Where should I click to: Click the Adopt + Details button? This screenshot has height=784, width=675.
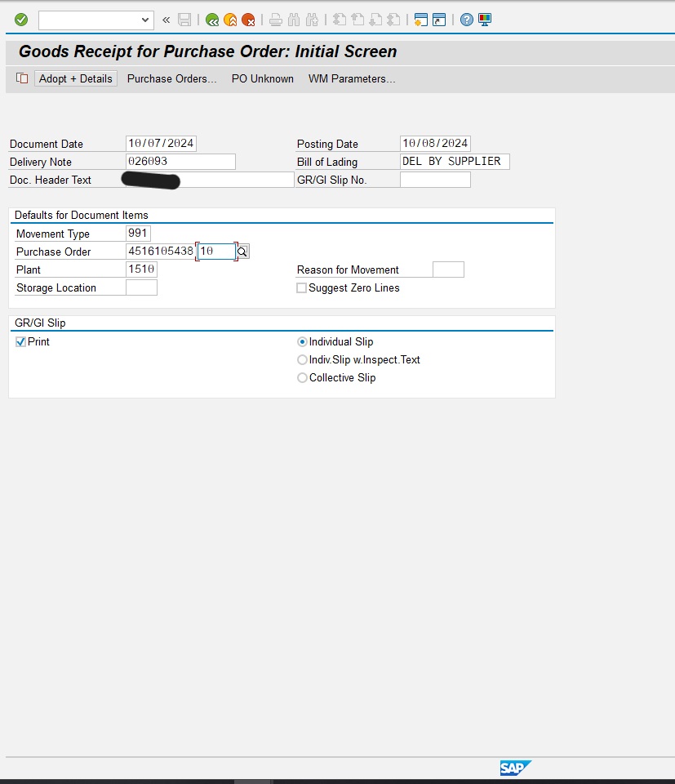tap(76, 79)
